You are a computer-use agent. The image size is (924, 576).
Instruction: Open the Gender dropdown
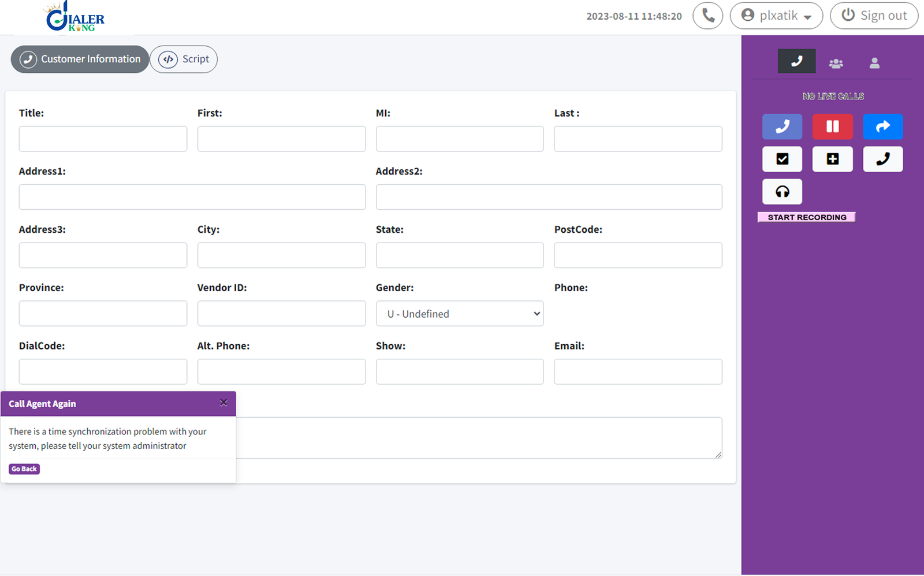pos(460,314)
